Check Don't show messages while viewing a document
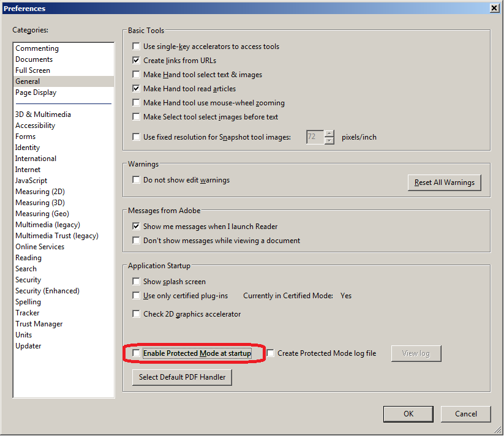504x436 pixels. [x=136, y=240]
